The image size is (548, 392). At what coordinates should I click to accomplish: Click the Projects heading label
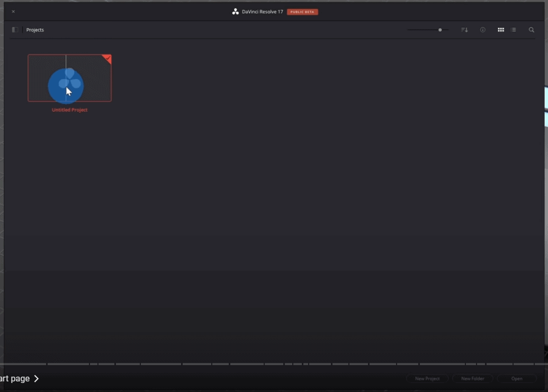[x=35, y=30]
